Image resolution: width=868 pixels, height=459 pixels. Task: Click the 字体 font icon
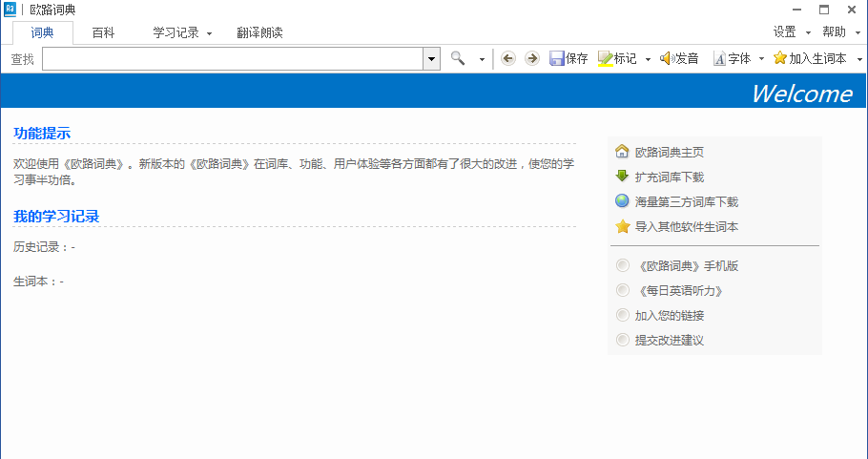719,58
